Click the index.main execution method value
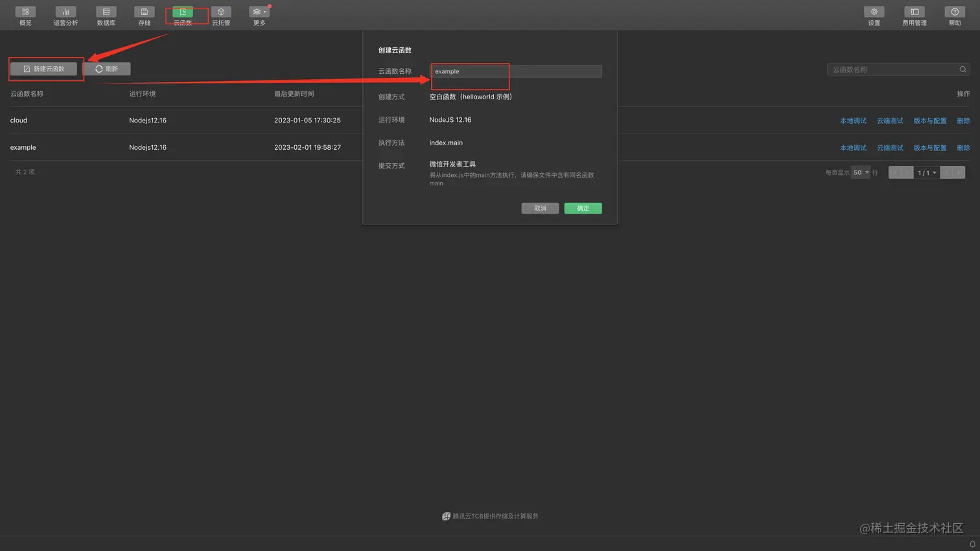 446,143
